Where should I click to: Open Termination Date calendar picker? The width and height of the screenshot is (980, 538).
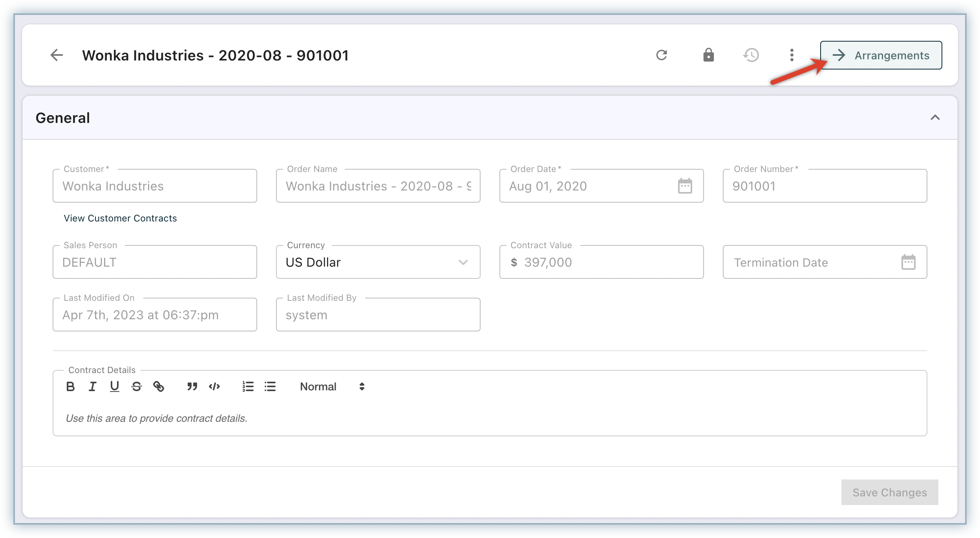pos(908,262)
